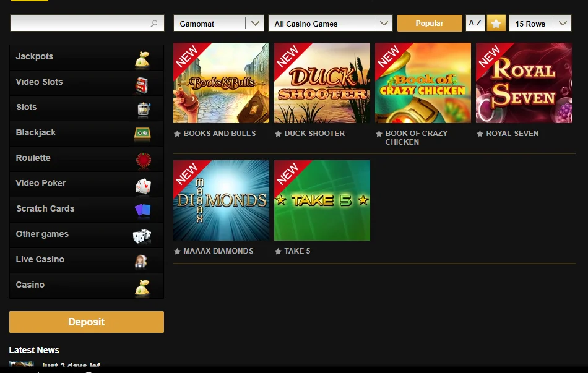Click the Jackpots money bag icon
The height and width of the screenshot is (373, 588).
142,59
